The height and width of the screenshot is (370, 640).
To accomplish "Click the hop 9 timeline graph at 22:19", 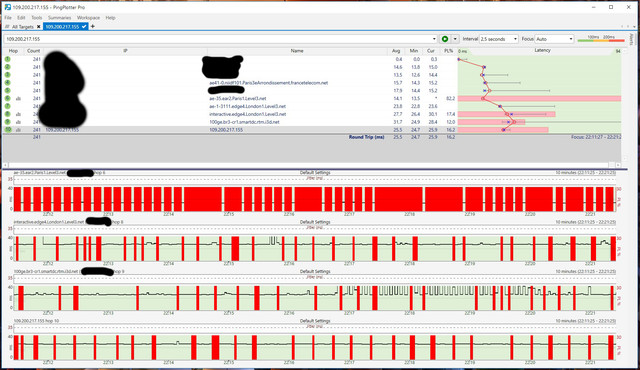I will tap(470, 298).
